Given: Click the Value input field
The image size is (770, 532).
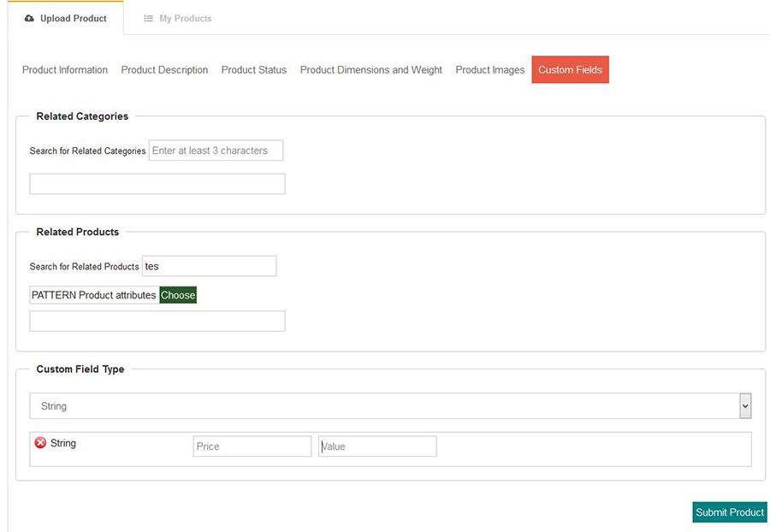Looking at the screenshot, I should (x=377, y=446).
